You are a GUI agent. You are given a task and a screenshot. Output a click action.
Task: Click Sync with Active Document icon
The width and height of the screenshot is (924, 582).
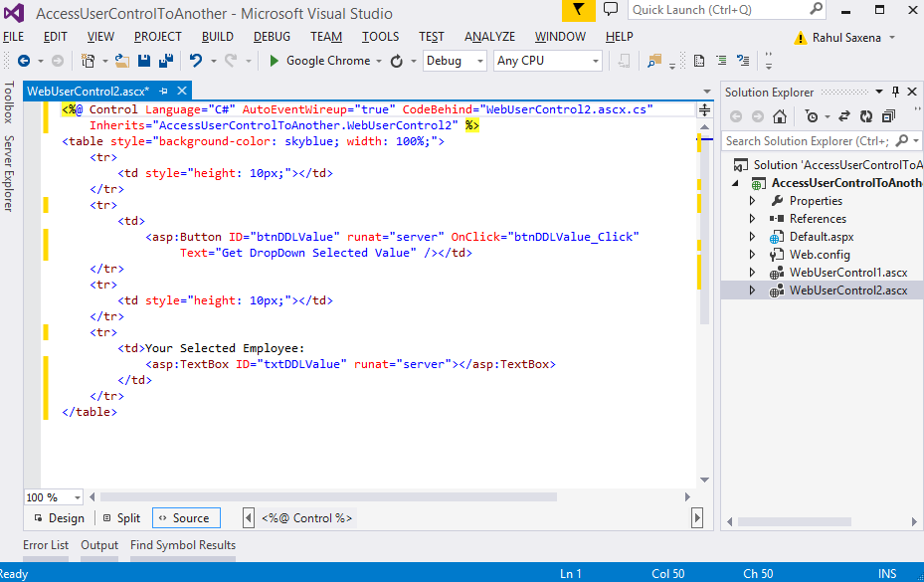[843, 116]
